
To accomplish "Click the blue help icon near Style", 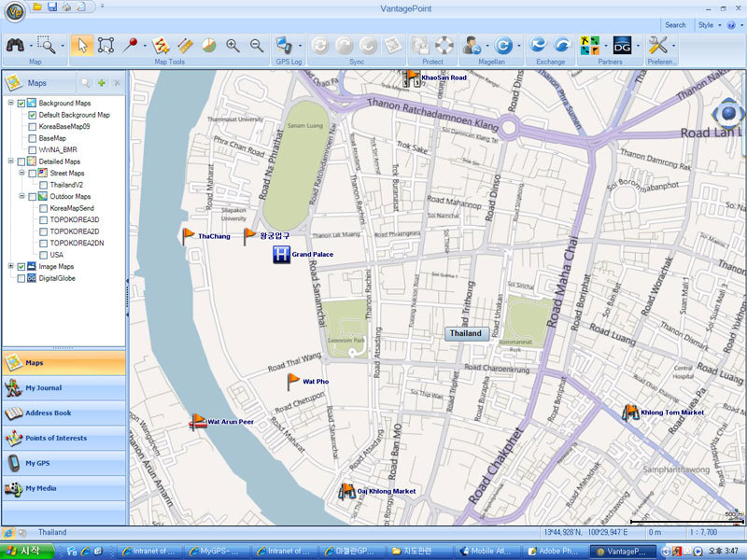I will click(731, 25).
